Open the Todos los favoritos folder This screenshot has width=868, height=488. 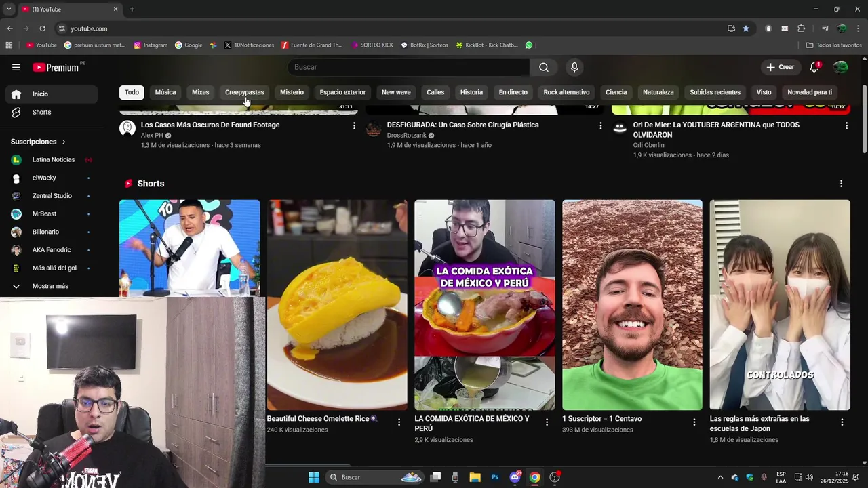[833, 45]
